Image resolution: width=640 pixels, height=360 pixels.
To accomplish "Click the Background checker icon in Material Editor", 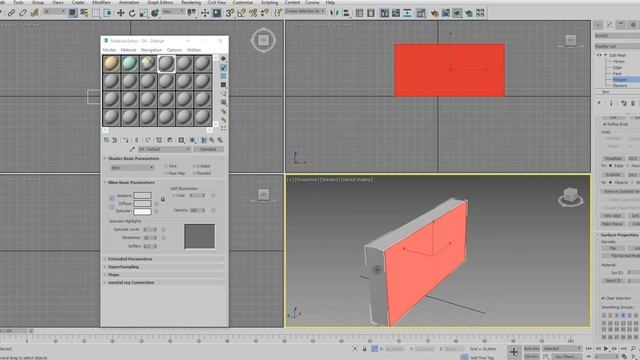I will [223, 76].
